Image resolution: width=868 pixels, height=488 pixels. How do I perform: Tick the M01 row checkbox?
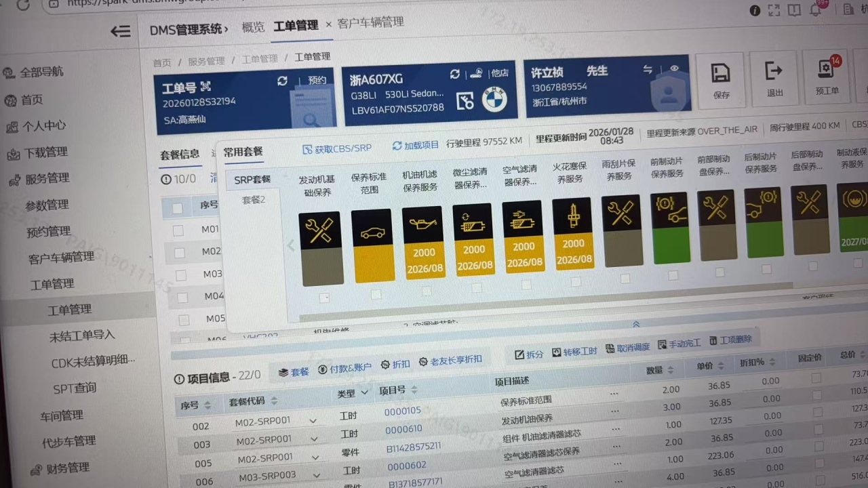point(178,230)
